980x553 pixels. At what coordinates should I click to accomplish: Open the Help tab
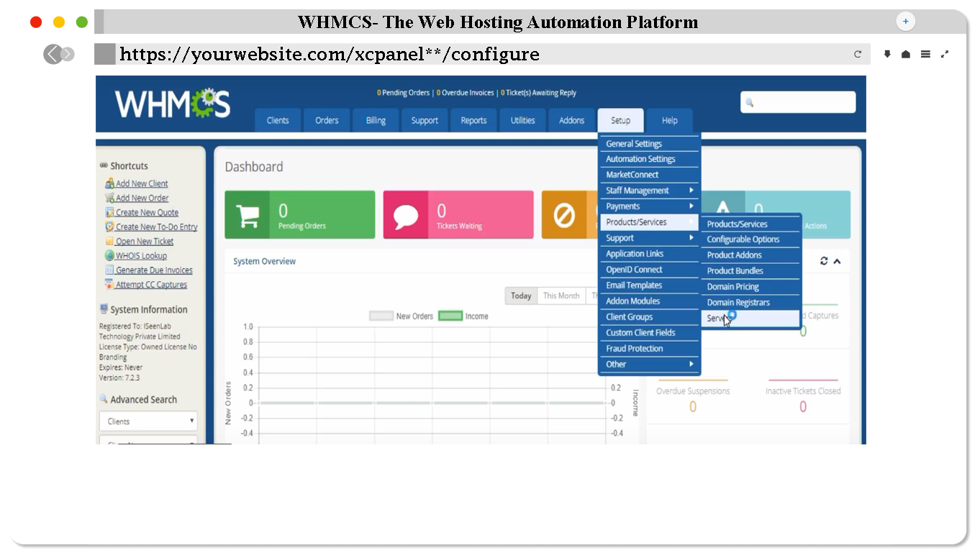(669, 120)
